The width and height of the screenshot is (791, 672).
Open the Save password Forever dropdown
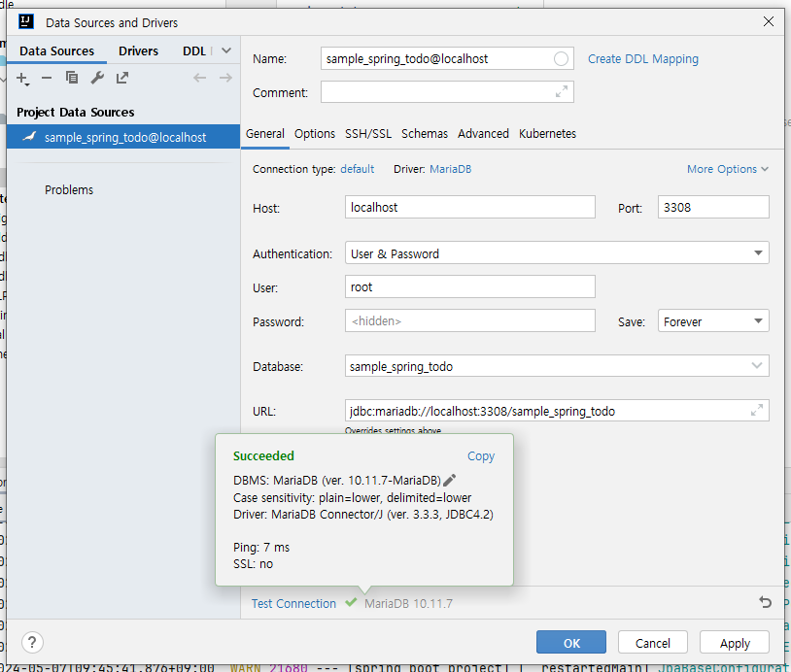point(713,320)
